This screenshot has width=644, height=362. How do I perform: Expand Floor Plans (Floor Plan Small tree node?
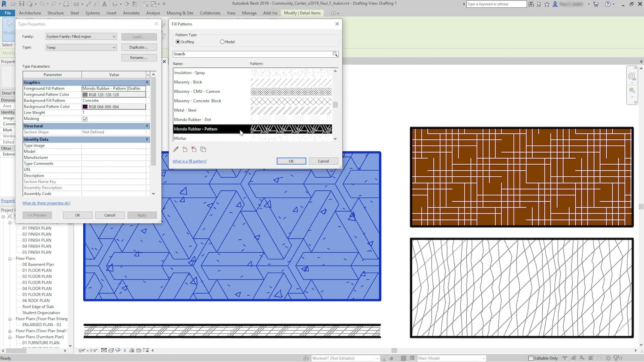(10, 331)
